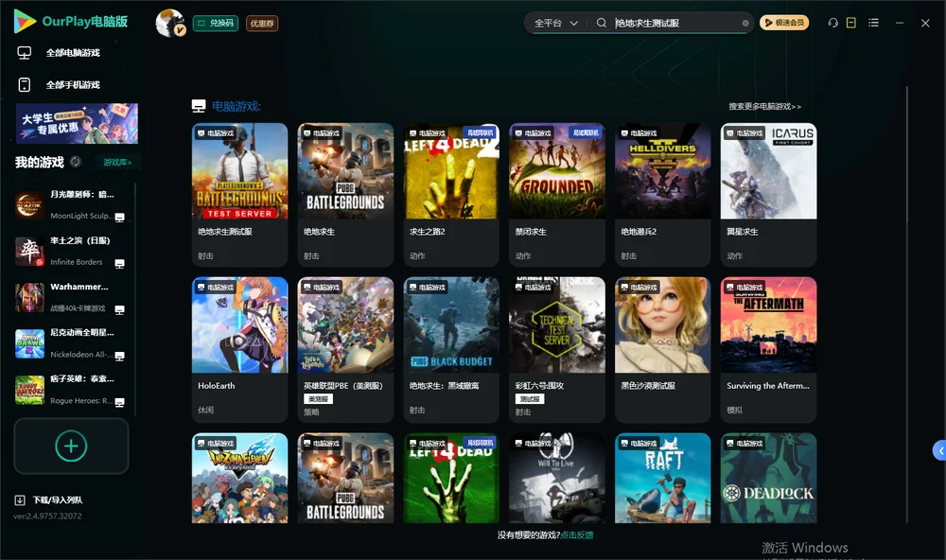Image resolution: width=946 pixels, height=560 pixels.
Task: Clear the search text with the X icon
Action: [x=745, y=24]
